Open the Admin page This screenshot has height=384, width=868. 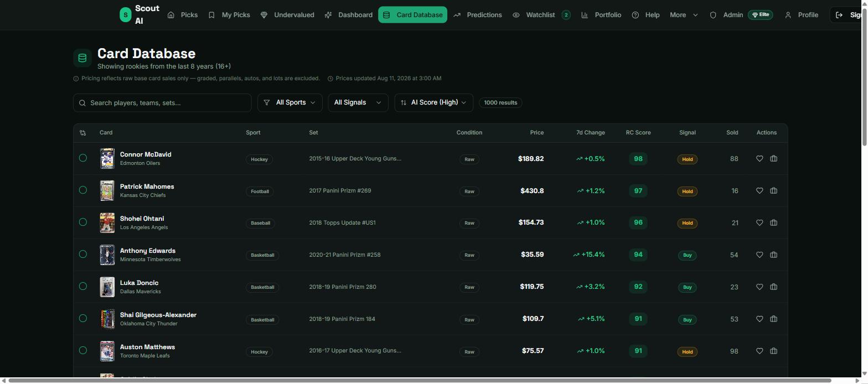[x=727, y=15]
